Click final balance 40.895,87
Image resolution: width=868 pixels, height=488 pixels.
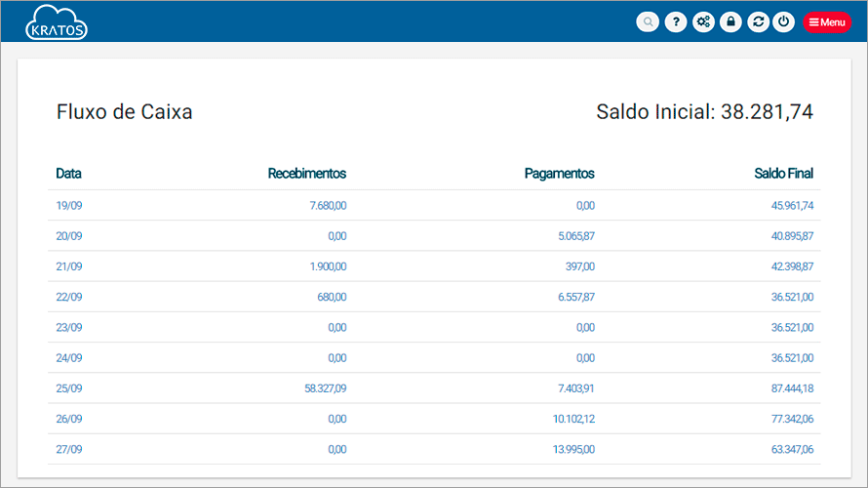793,236
